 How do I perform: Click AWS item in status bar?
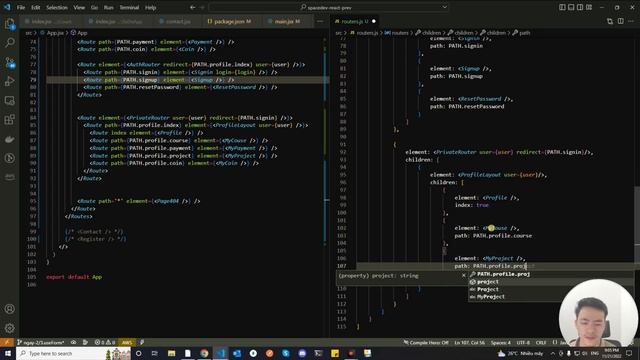tap(127, 342)
